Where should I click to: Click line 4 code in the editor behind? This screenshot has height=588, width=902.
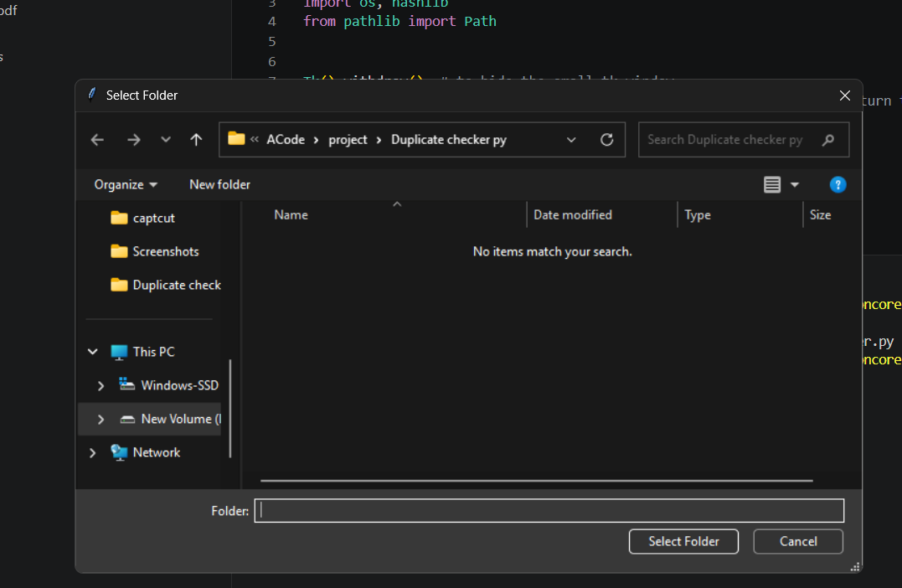pos(399,21)
